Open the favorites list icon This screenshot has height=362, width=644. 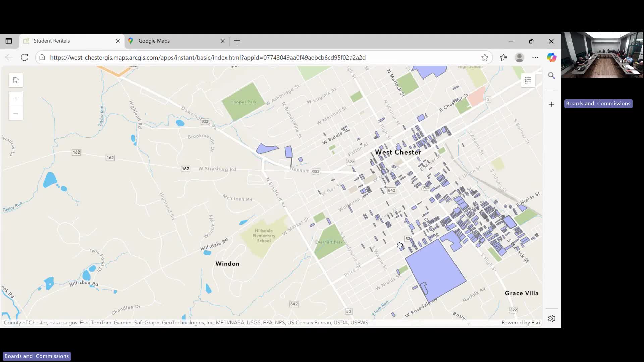[x=503, y=58]
